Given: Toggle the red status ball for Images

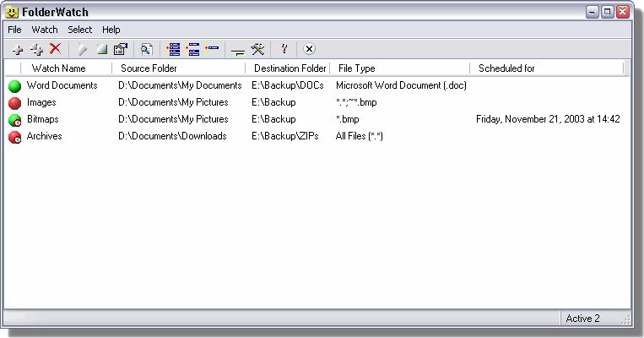Looking at the screenshot, I should pos(15,103).
